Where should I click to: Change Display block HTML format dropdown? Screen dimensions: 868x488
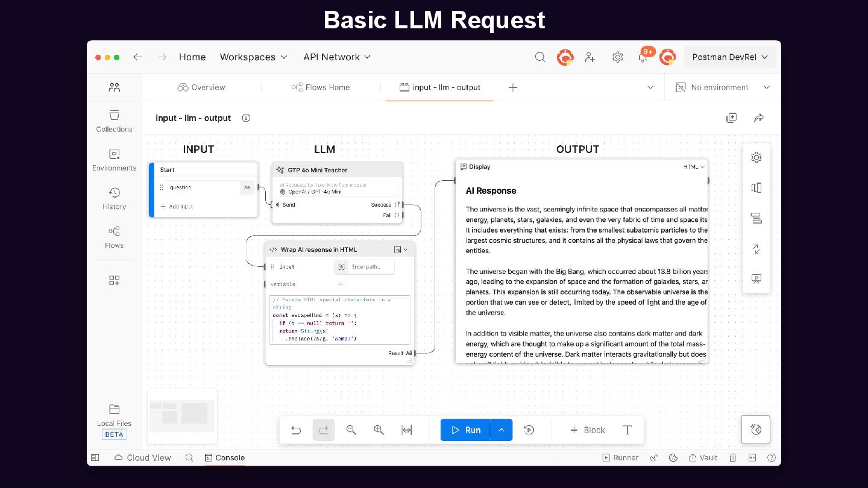pyautogui.click(x=694, y=167)
